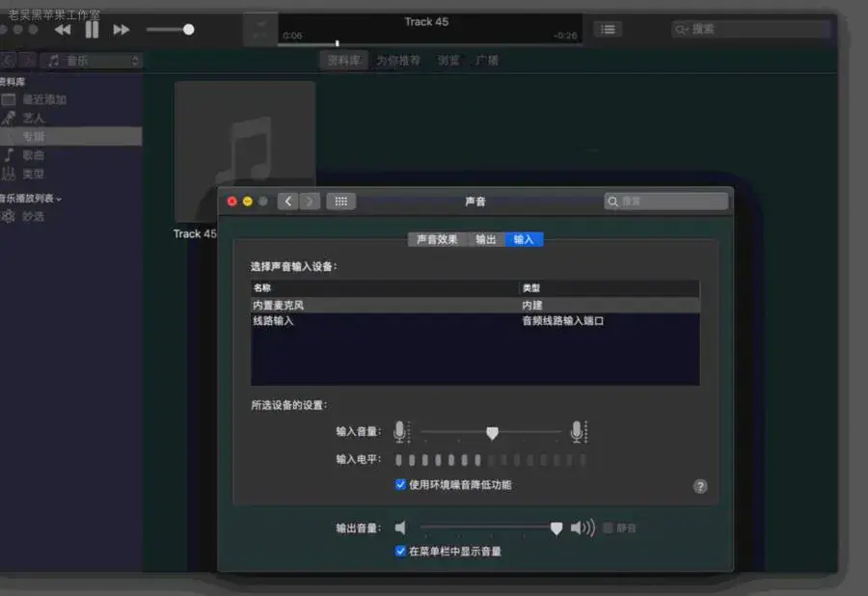Adjust the iTunes volume slider knob
Screen dimensions: 868x596
[189, 29]
